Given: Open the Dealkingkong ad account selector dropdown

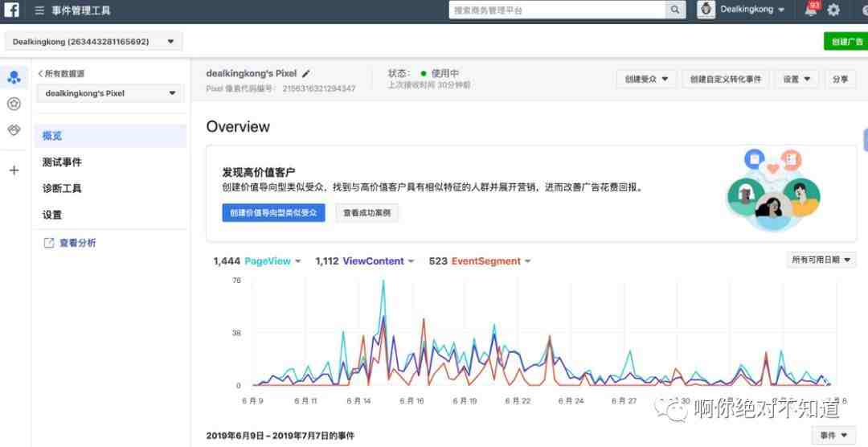Looking at the screenshot, I should (x=93, y=42).
